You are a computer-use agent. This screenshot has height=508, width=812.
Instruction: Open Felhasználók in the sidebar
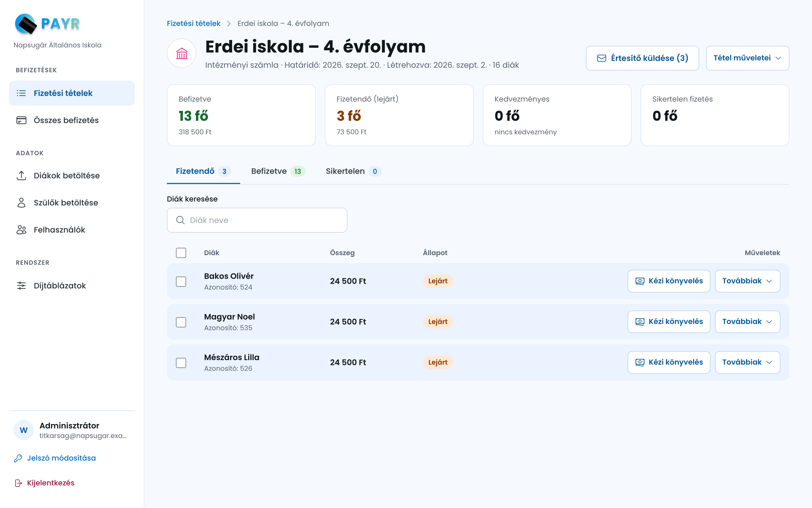(x=72, y=230)
